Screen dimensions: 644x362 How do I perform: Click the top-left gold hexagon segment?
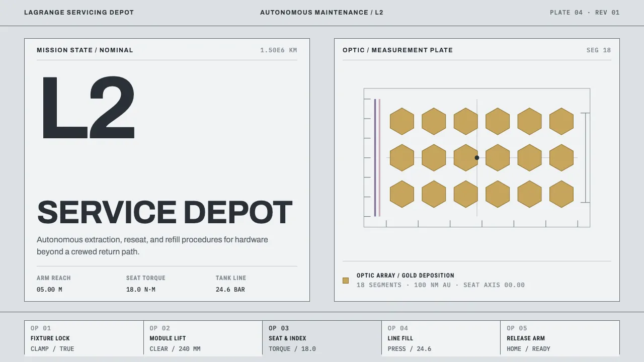pos(402,121)
